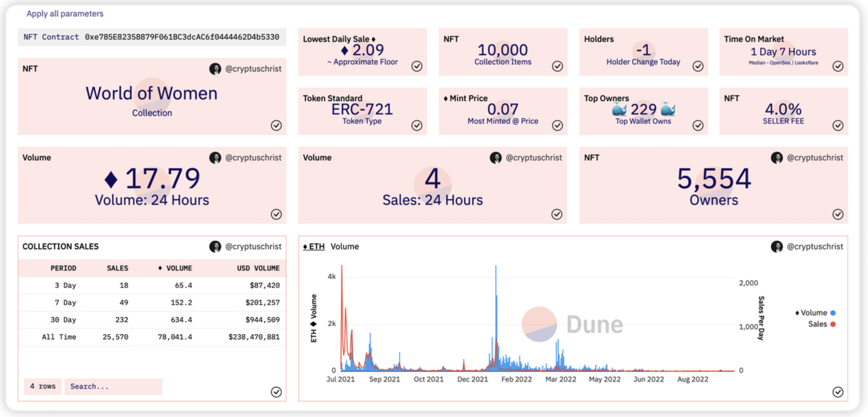Image resolution: width=868 pixels, height=417 pixels.
Task: Open @cryptuschrist link on Sales: 24 Hours card
Action: point(534,158)
